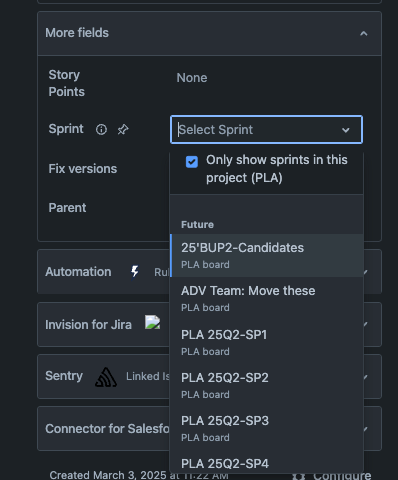Expand the Automation panel
This screenshot has width=398, height=480.
[x=366, y=272]
